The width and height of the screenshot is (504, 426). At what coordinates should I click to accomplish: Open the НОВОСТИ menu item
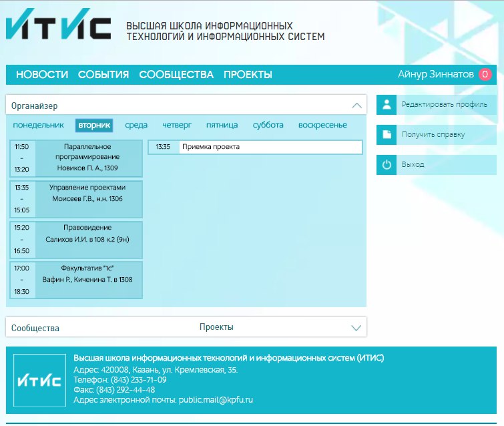42,75
